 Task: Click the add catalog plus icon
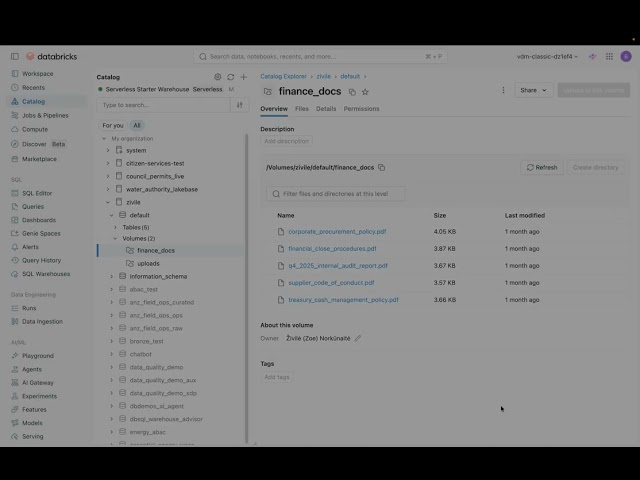tap(244, 77)
